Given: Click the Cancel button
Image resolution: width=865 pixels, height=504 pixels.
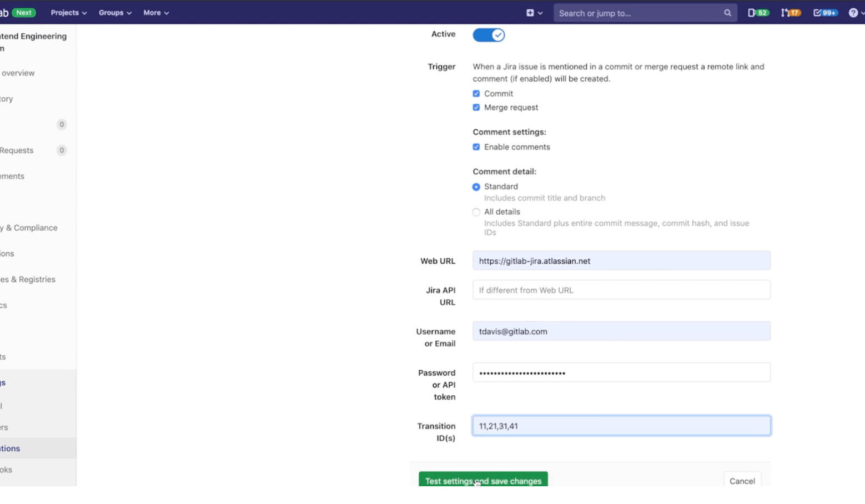Looking at the screenshot, I should pyautogui.click(x=742, y=481).
